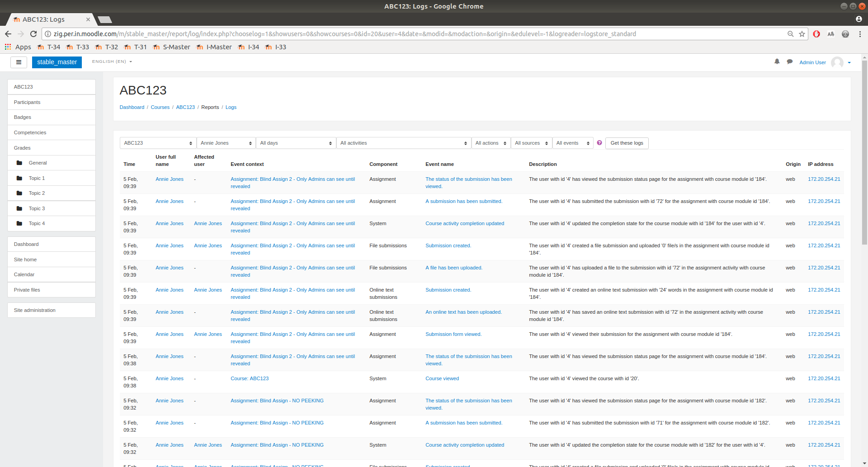Click the Topic 4 folder icon
Screen dimensions: 868x467
[x=19, y=223]
